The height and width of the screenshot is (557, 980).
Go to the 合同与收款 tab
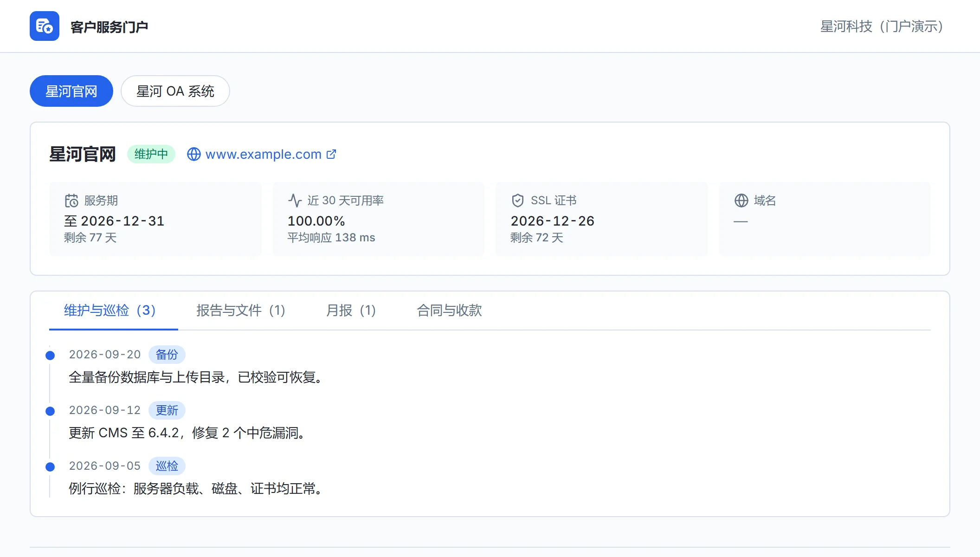coord(449,311)
